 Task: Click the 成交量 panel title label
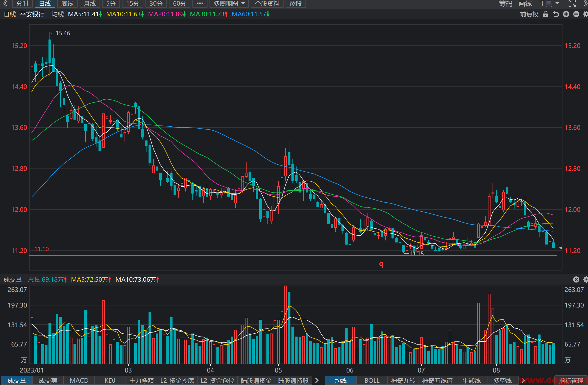13,280
